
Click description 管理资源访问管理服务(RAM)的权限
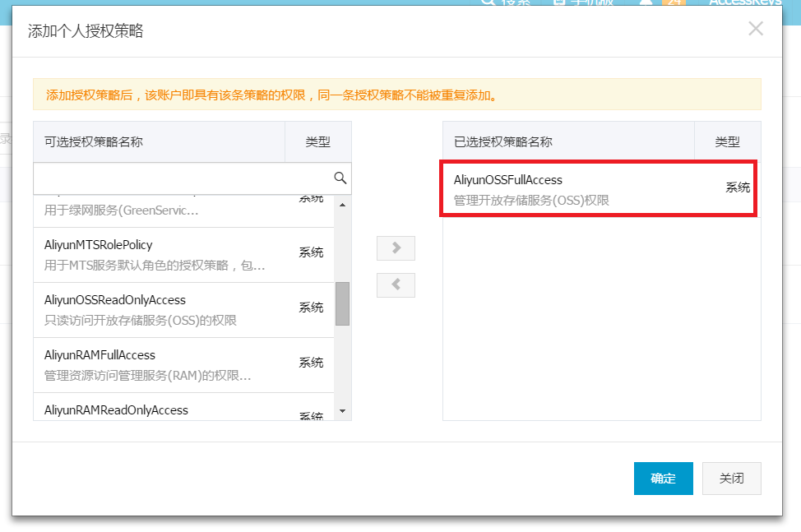[148, 375]
